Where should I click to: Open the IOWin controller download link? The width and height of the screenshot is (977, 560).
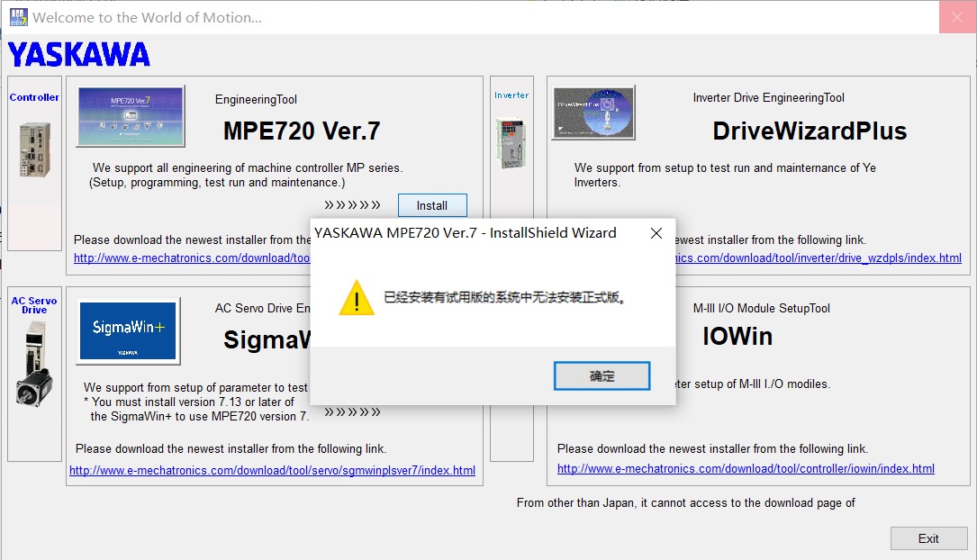pyautogui.click(x=746, y=468)
